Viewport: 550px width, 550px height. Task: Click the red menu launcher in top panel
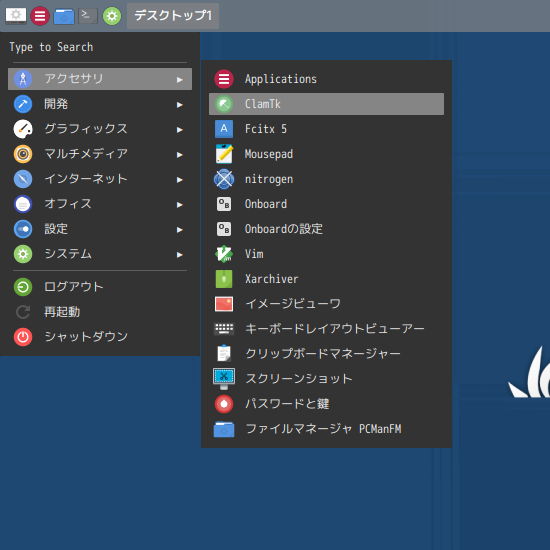click(40, 16)
